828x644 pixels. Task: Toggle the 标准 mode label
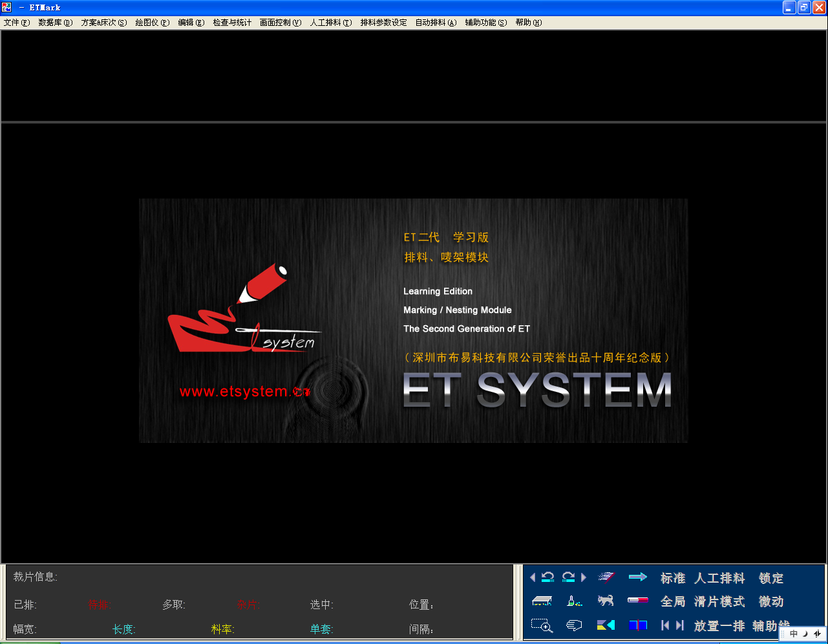coord(673,578)
